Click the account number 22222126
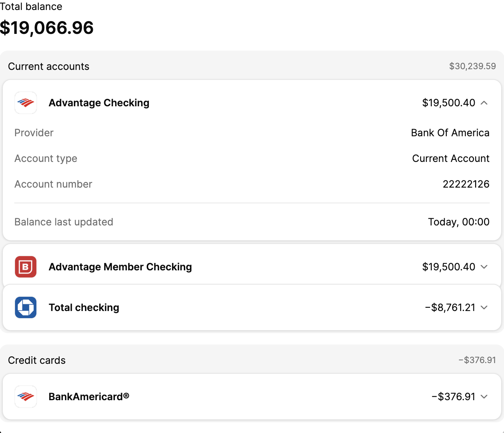This screenshot has width=504, height=433. [x=466, y=184]
